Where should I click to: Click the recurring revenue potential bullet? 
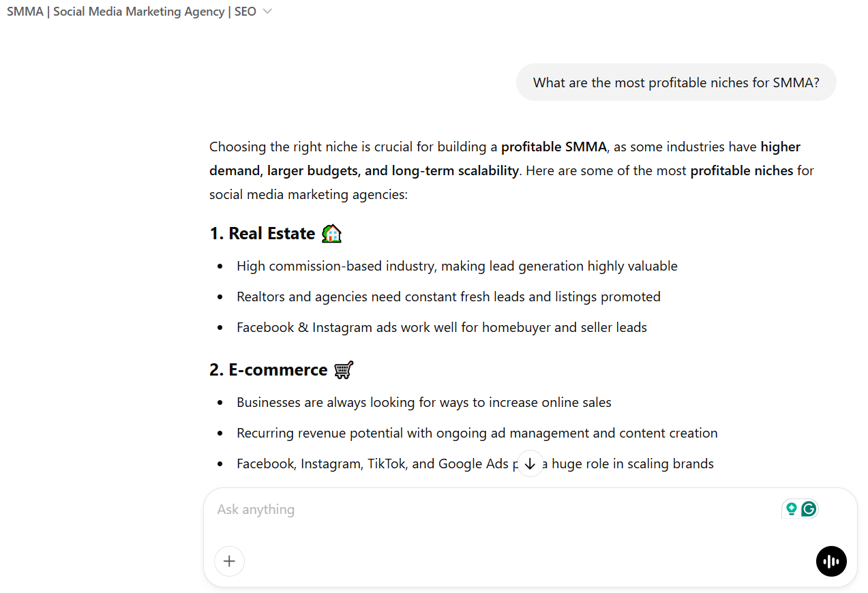point(477,433)
